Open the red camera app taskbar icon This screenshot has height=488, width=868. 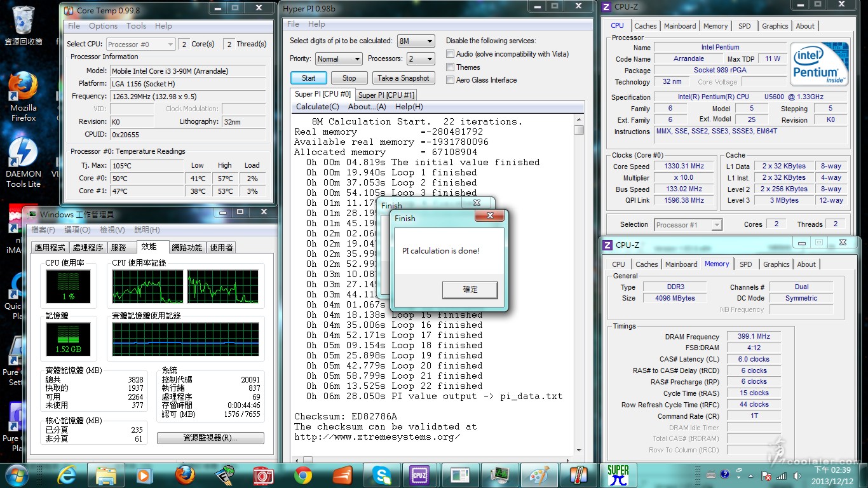click(263, 475)
